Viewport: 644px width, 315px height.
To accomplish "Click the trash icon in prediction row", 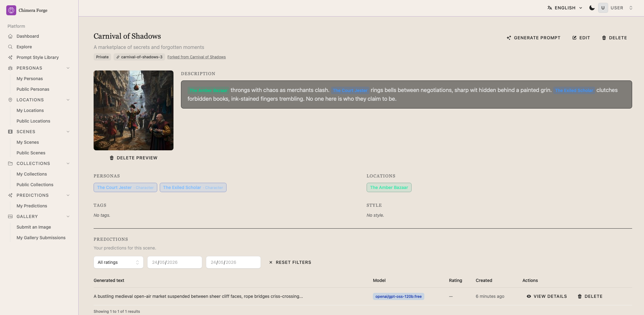I will [x=580, y=296].
